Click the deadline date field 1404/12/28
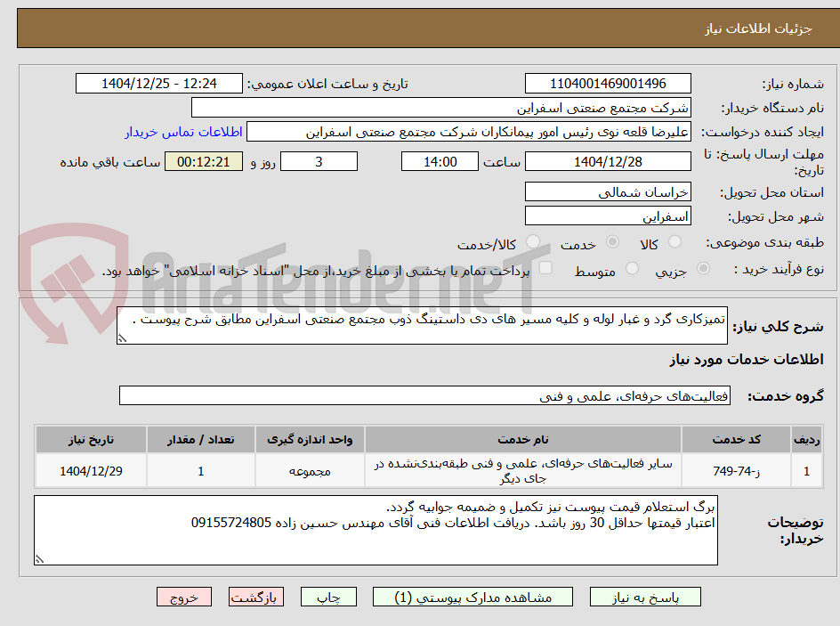This screenshot has height=626, width=840. tap(608, 161)
